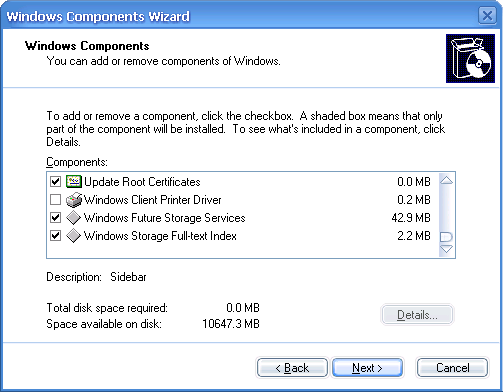Click the Update Root Certificates icon

click(74, 182)
